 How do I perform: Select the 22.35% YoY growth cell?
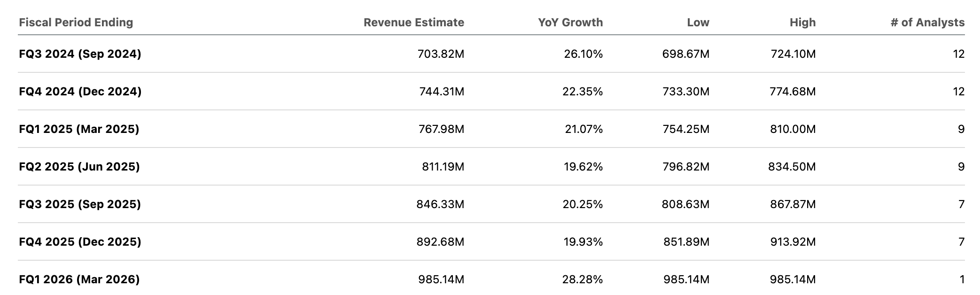click(x=582, y=92)
